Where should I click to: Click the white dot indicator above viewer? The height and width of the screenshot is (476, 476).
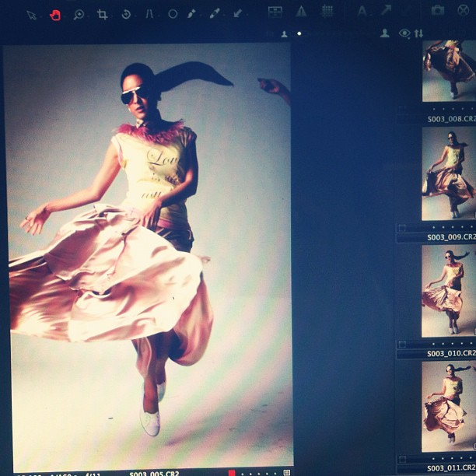(299, 33)
